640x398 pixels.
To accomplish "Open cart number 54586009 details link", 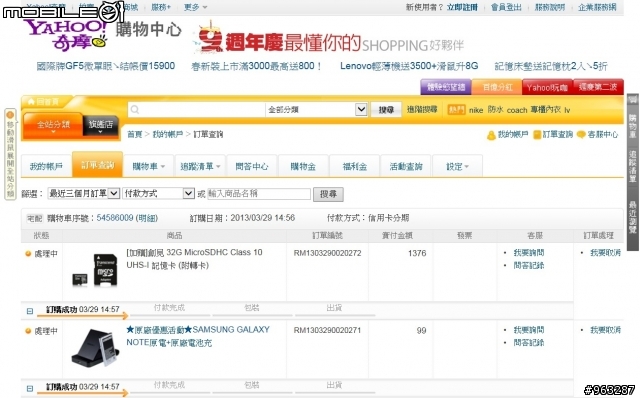I will 127,218.
